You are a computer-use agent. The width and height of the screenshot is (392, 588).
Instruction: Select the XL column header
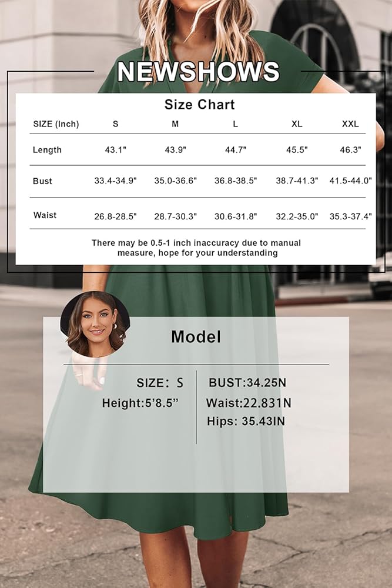pyautogui.click(x=297, y=124)
